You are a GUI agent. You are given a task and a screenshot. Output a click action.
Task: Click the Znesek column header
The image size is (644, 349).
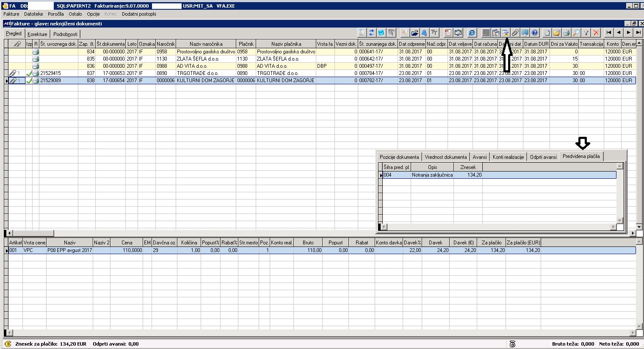click(x=468, y=167)
